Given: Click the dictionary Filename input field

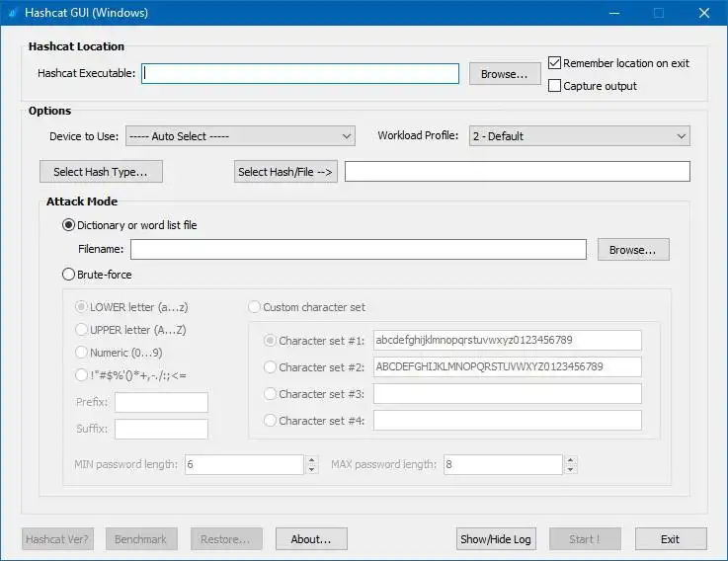Looking at the screenshot, I should click(359, 249).
